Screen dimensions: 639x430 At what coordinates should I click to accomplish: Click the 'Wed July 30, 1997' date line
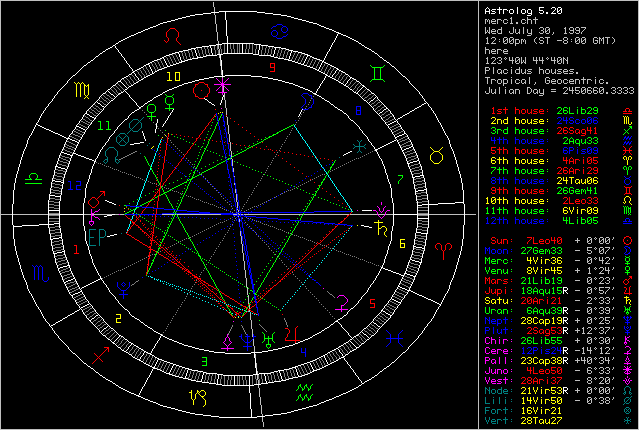click(x=535, y=31)
